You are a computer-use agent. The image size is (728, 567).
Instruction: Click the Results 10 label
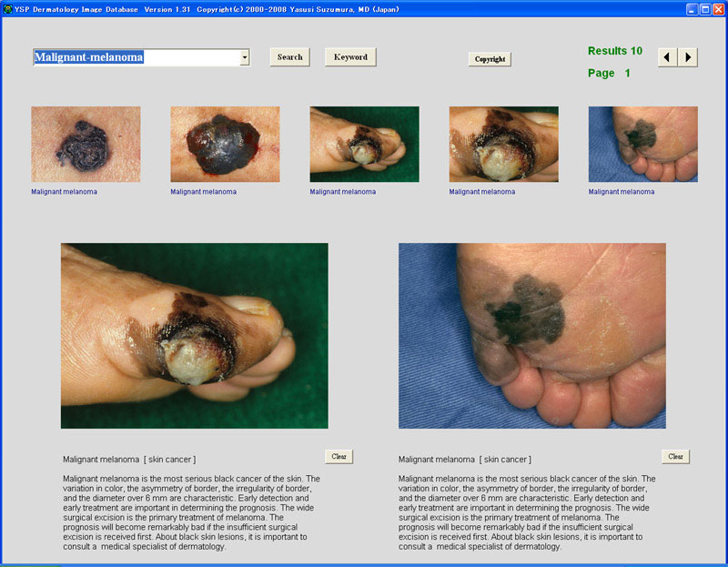[x=615, y=51]
